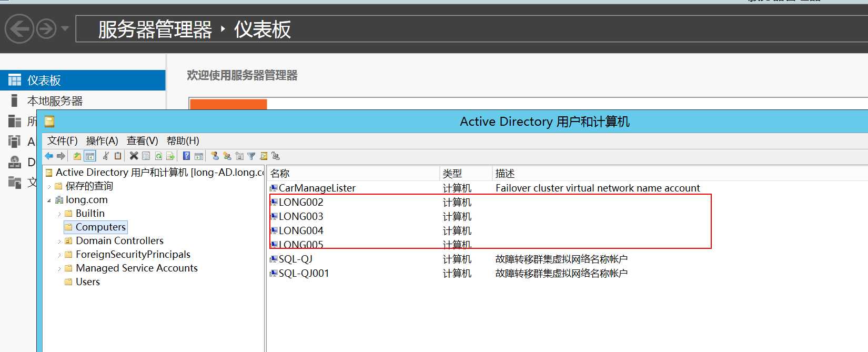Select the CarManageLister computer row

pyautogui.click(x=317, y=188)
